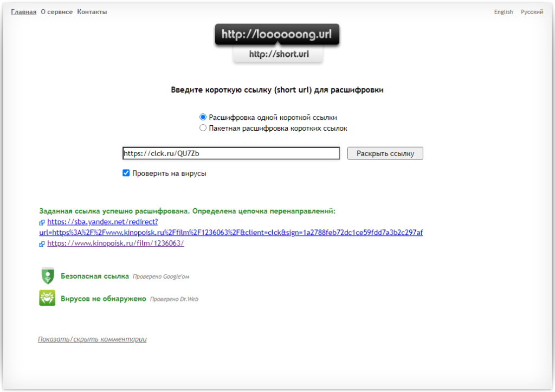Switch language to English
The image size is (555, 392).
(x=504, y=12)
